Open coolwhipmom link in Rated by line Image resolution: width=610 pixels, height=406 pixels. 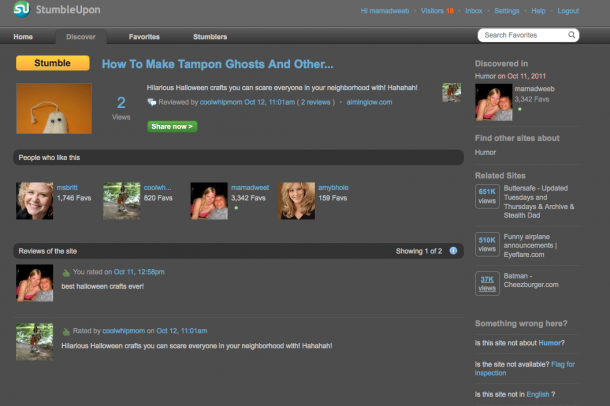(x=124, y=331)
